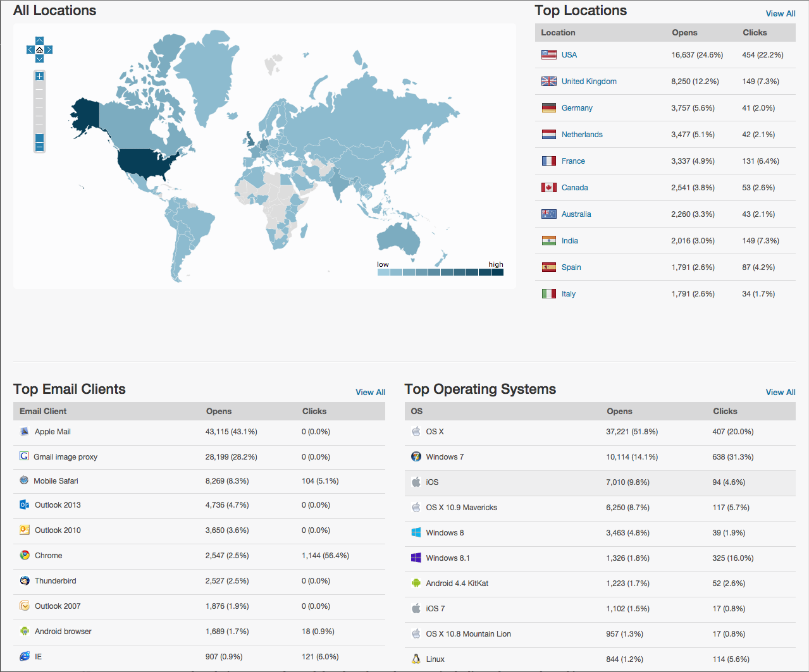Click the USA flag icon
The image size is (809, 672).
549,55
